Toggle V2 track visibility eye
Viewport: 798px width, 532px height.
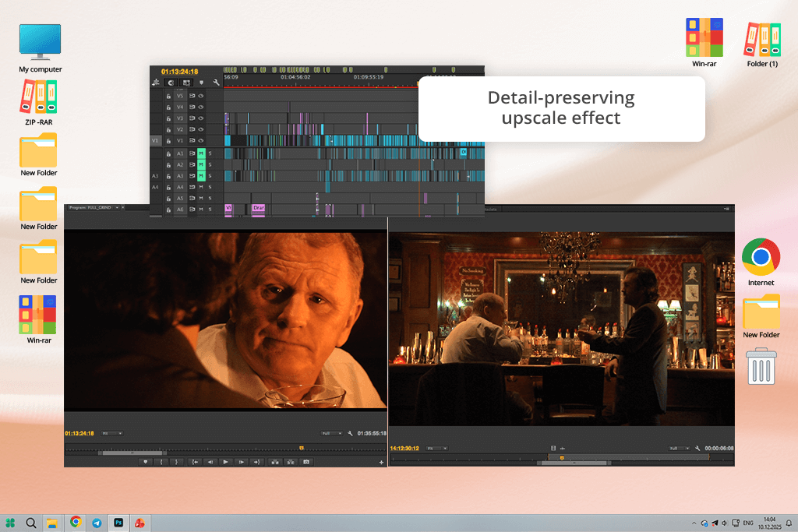pyautogui.click(x=201, y=129)
